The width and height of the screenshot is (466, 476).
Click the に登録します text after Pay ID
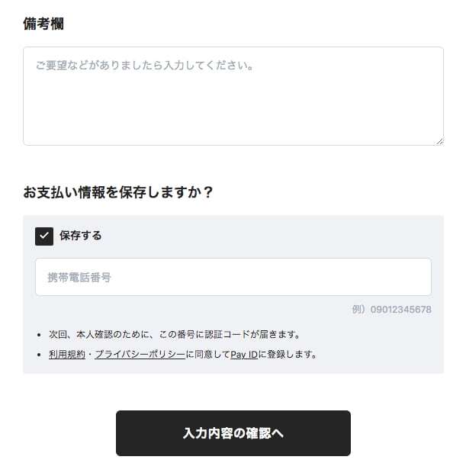tap(287, 355)
